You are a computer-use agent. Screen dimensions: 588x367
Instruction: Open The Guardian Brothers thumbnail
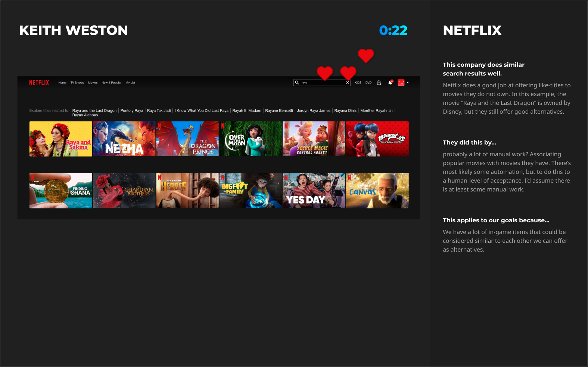coord(124,190)
